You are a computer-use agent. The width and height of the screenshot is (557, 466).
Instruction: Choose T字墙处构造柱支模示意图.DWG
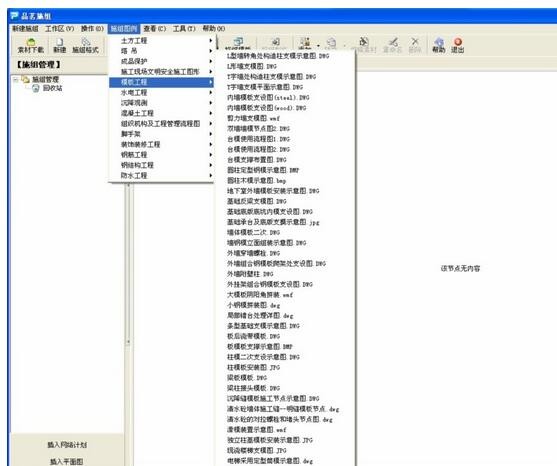pos(271,76)
